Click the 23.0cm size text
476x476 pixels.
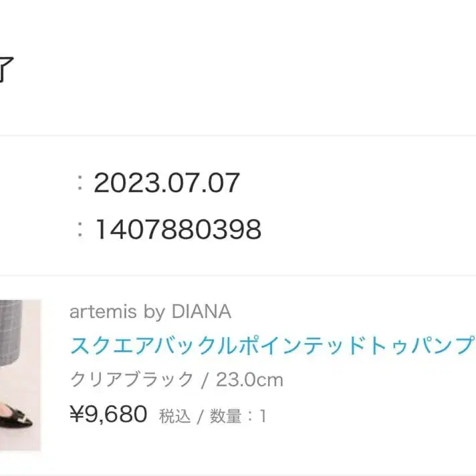tap(249, 380)
